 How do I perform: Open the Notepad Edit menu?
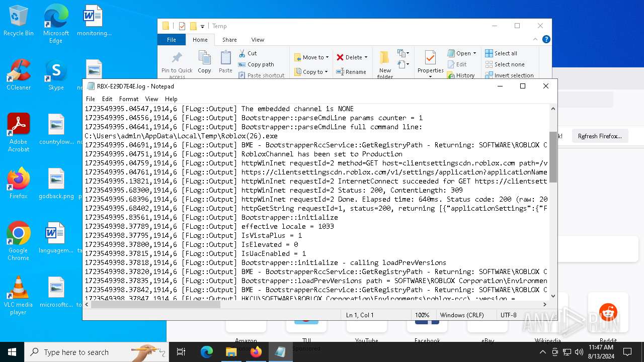point(107,99)
